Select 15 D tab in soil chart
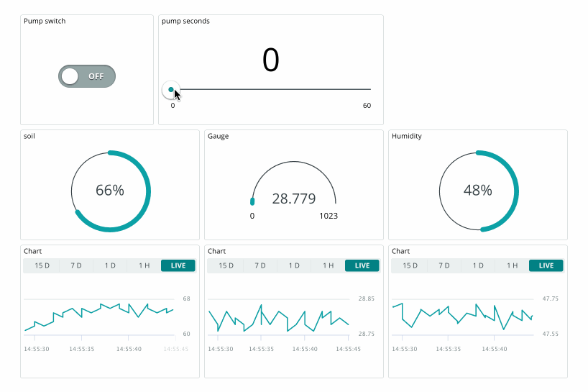 42,265
